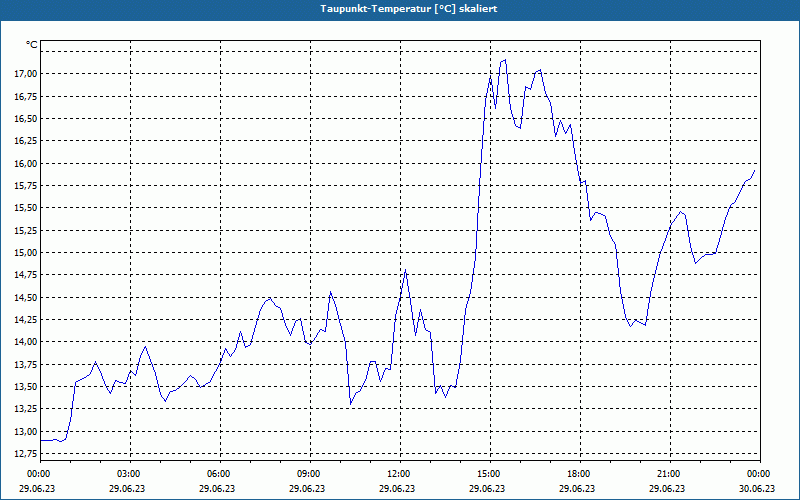Click the x-axis time label '03:00'
The image size is (800, 500).
click(131, 474)
